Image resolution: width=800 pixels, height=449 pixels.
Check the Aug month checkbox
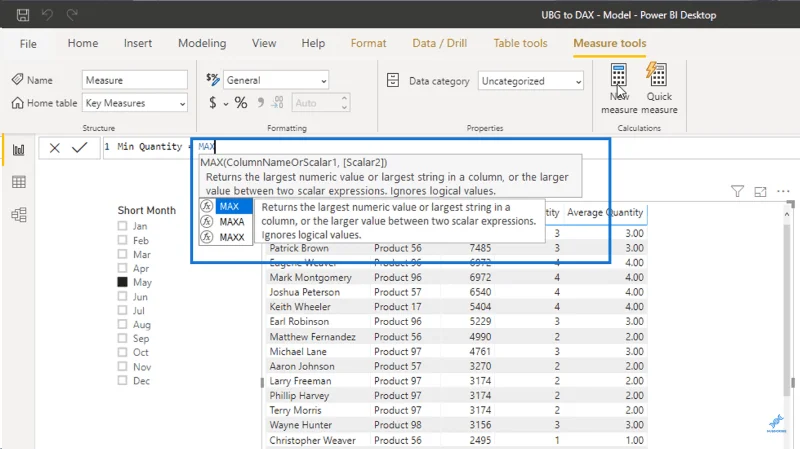[122, 324]
